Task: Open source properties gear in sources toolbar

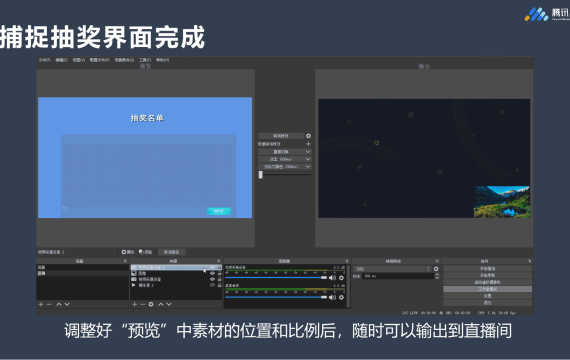Action: [x=151, y=304]
